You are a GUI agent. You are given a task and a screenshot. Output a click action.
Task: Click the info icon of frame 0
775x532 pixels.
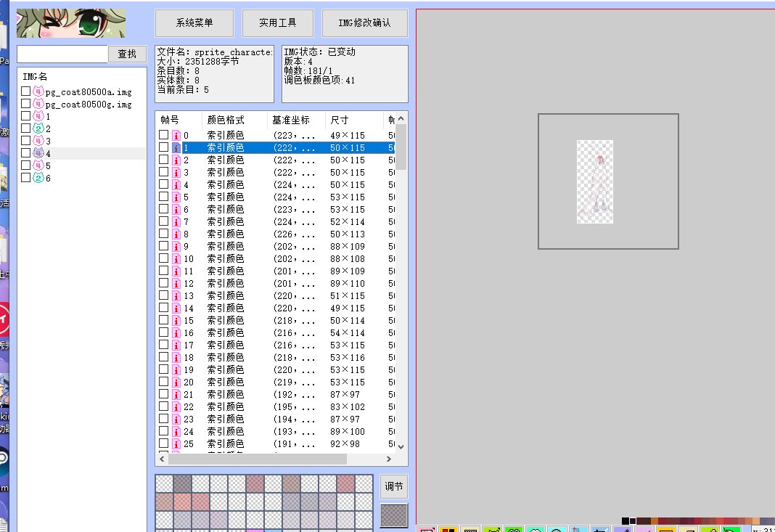pyautogui.click(x=176, y=135)
